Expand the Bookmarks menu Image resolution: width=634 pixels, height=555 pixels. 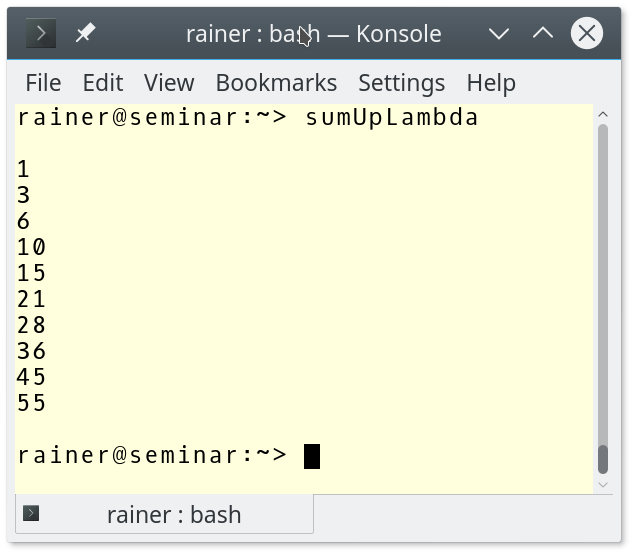click(x=276, y=83)
